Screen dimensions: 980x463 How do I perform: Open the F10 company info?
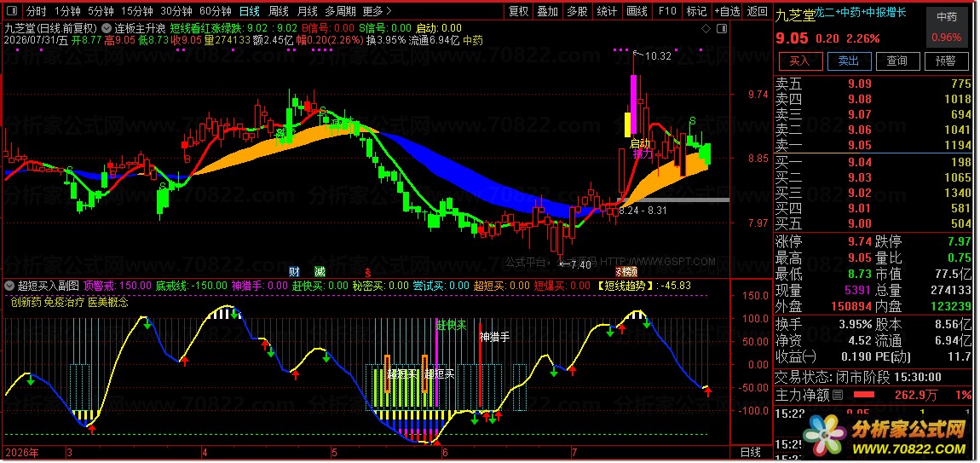pos(667,10)
